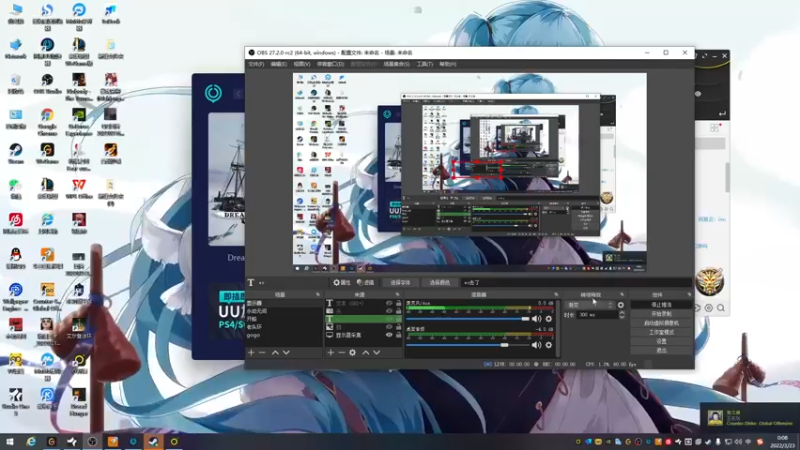
Task: Open the Google Chrome desktop shortcut
Action: (47, 121)
